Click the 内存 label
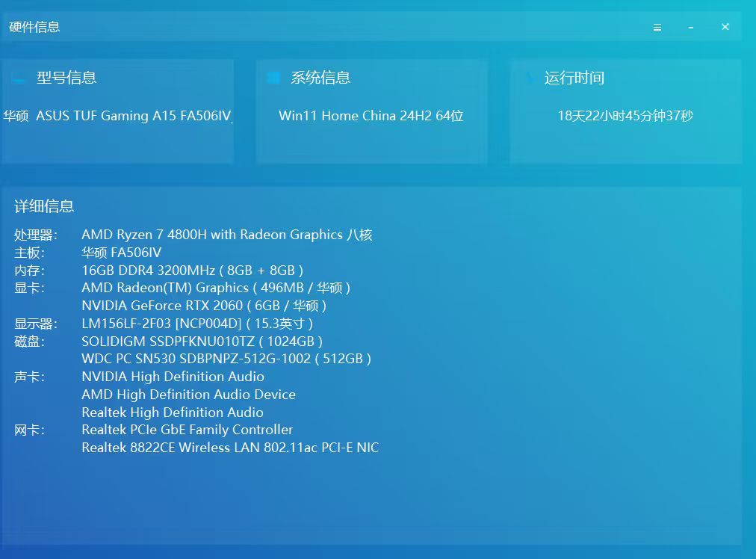756x559 pixels. coord(29,271)
